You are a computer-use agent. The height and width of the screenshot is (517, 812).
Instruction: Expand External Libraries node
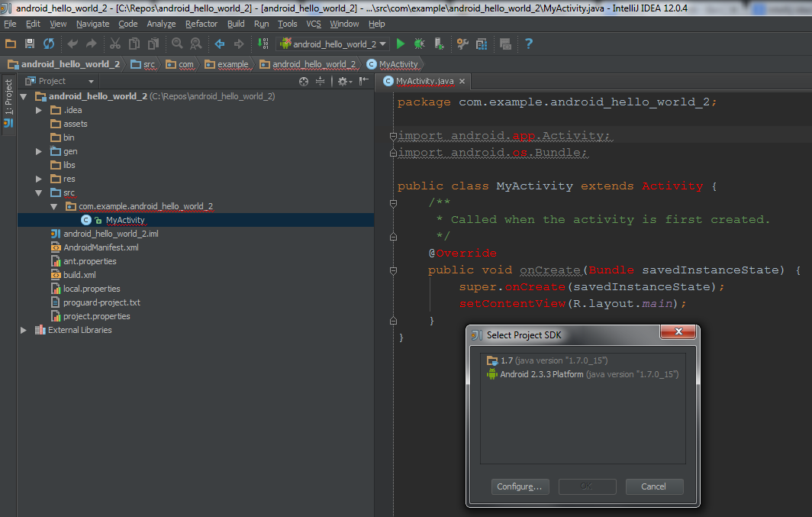24,330
